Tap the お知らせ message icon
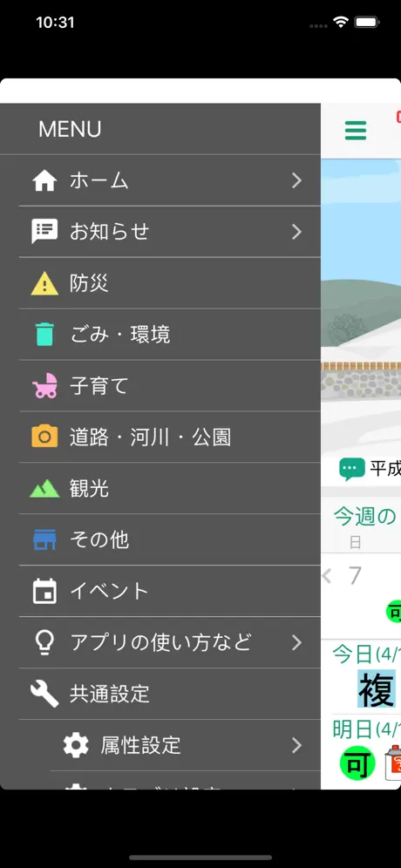 tap(44, 232)
